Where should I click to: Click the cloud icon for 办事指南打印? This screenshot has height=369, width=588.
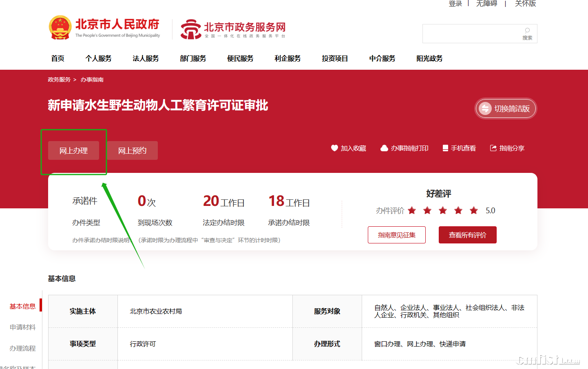tap(384, 148)
